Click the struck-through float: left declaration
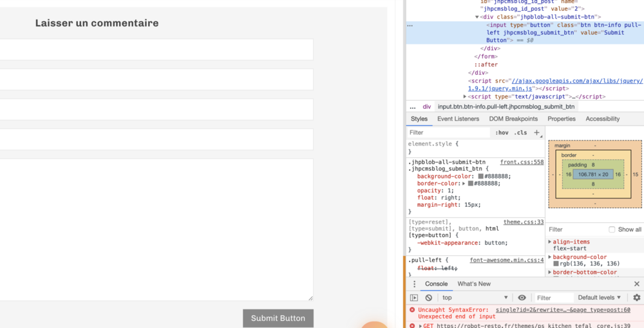Viewport: 644px width, 328px height. (437, 268)
